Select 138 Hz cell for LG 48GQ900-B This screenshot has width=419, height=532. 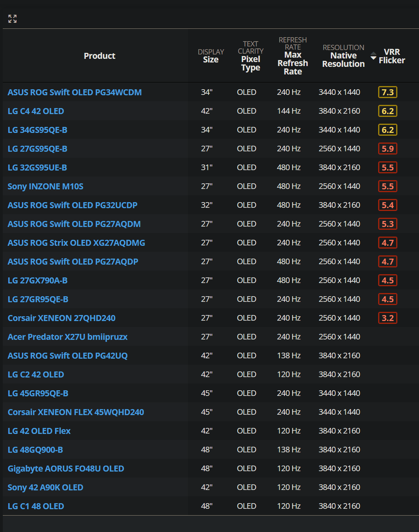point(289,450)
